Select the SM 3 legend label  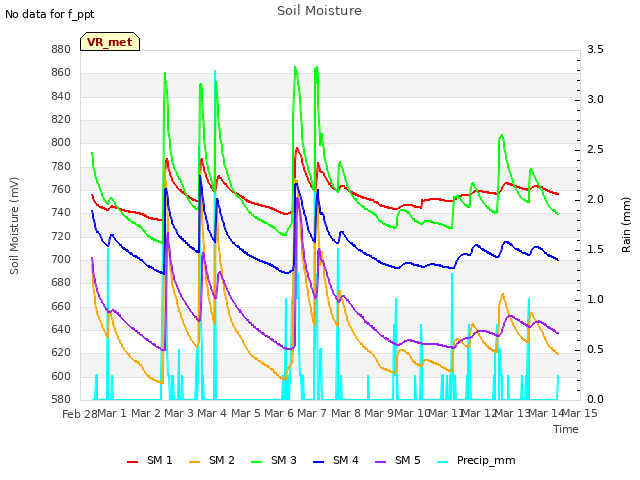284,460
